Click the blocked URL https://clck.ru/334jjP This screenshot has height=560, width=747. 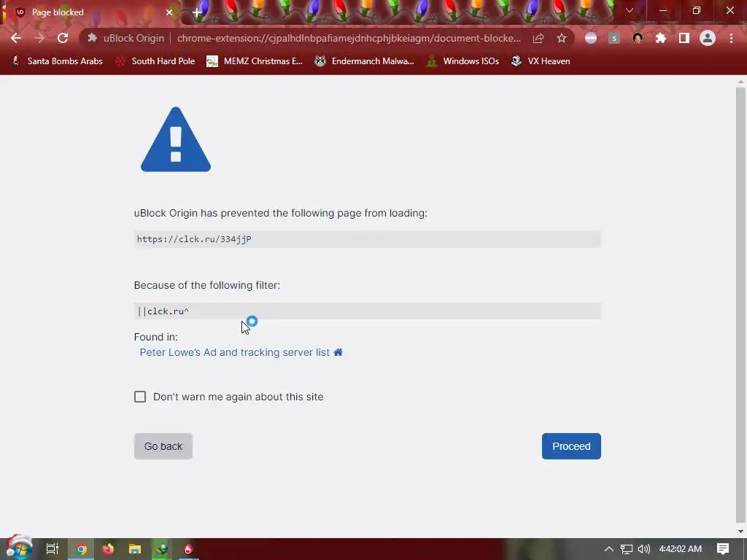(194, 239)
